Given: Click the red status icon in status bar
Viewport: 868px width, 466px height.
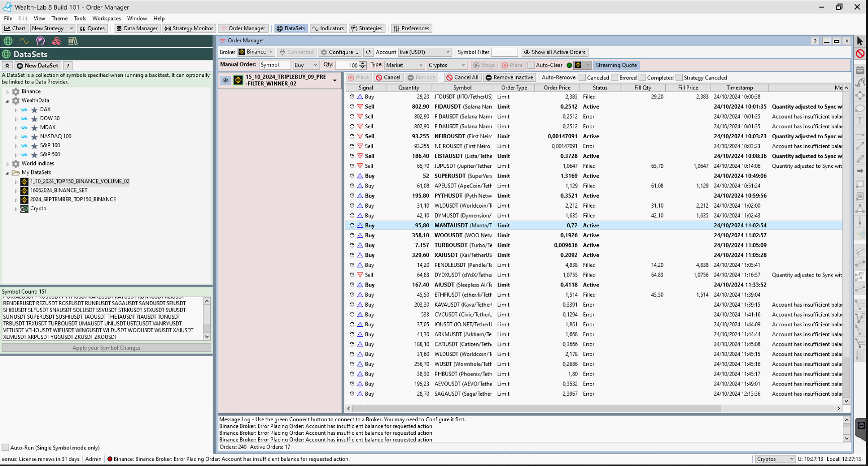Looking at the screenshot, I should click(x=109, y=459).
